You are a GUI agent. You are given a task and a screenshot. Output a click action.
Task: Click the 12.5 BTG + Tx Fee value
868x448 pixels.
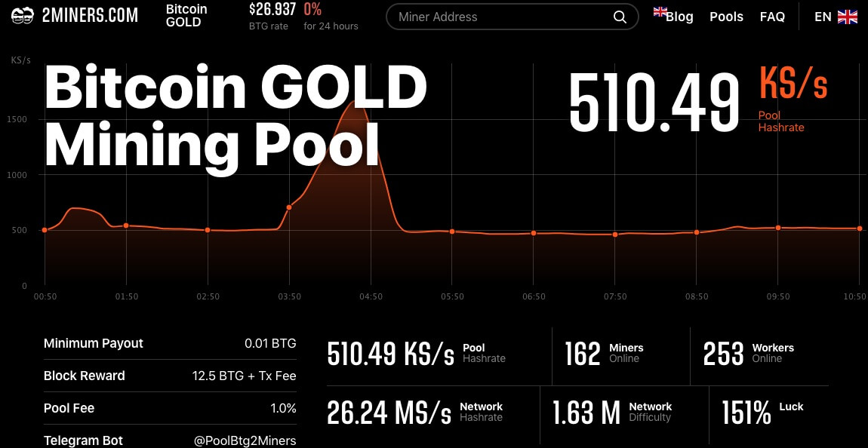point(244,376)
